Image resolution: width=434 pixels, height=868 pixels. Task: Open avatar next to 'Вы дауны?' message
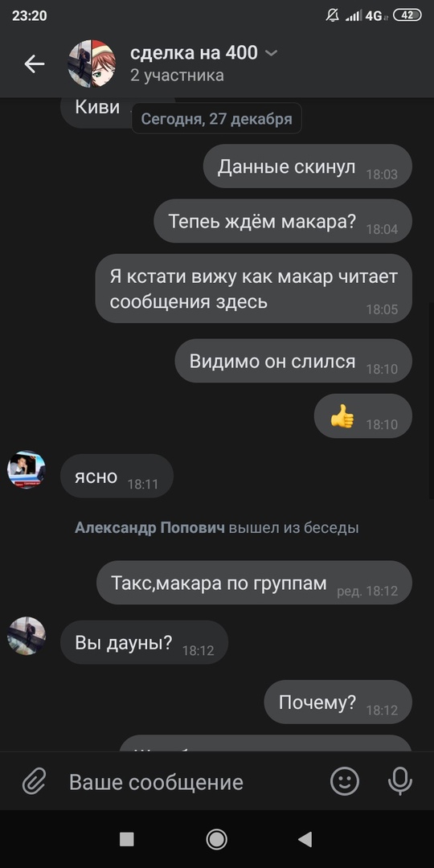pos(27,636)
